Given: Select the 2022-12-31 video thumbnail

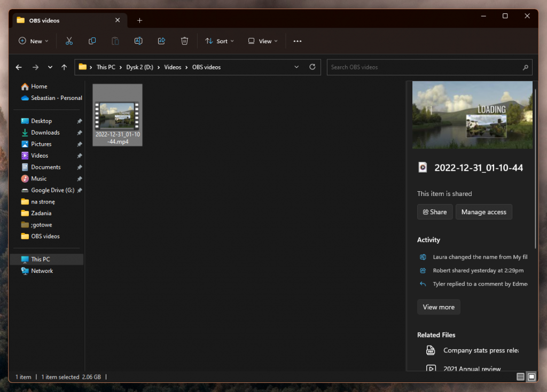Looking at the screenshot, I should (117, 111).
